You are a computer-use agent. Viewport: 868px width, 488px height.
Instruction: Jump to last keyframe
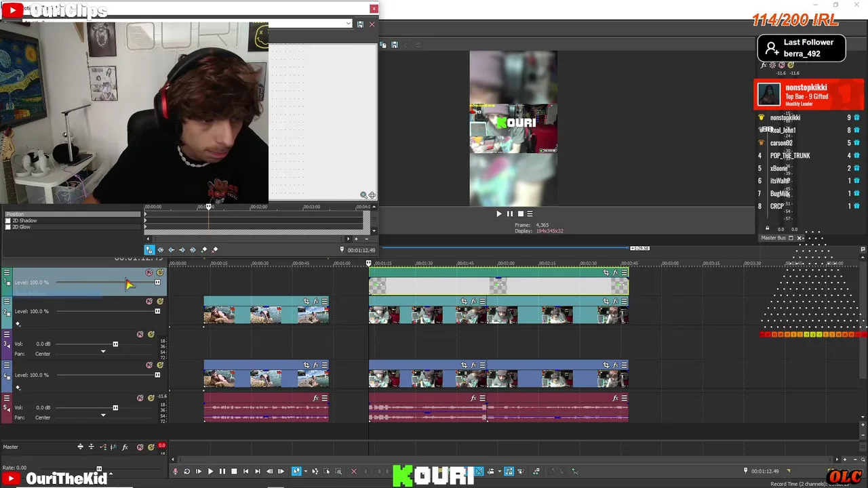click(x=193, y=250)
